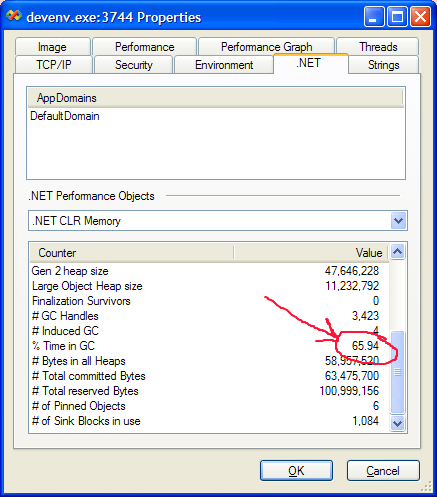Click the devenv.exe title bar icon
Screen dimensions: 437x497
click(x=14, y=16)
